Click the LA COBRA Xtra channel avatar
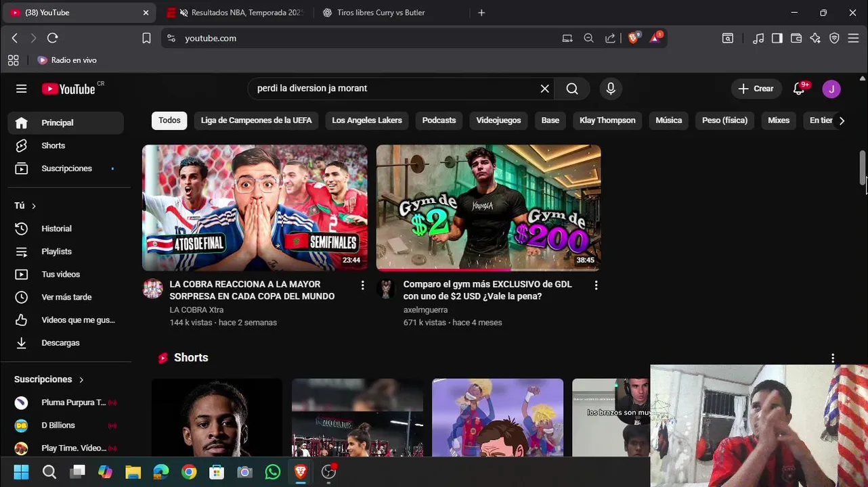The image size is (868, 487). [153, 289]
